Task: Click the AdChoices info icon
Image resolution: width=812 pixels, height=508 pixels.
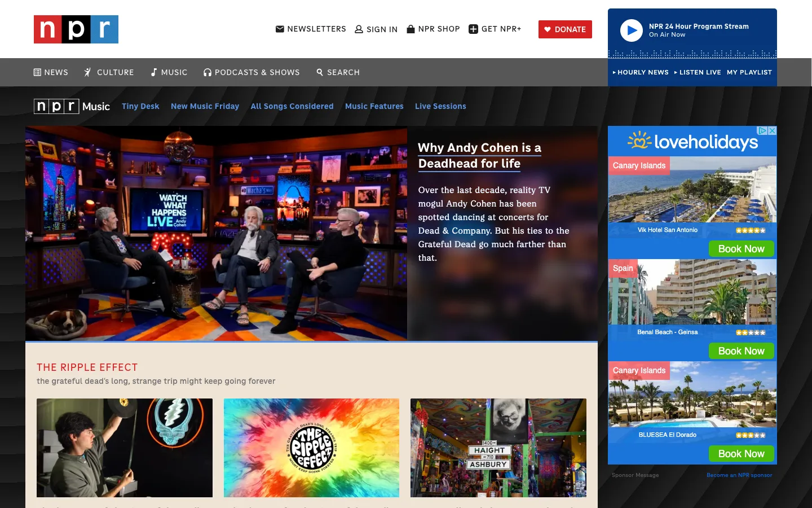Action: (x=762, y=130)
